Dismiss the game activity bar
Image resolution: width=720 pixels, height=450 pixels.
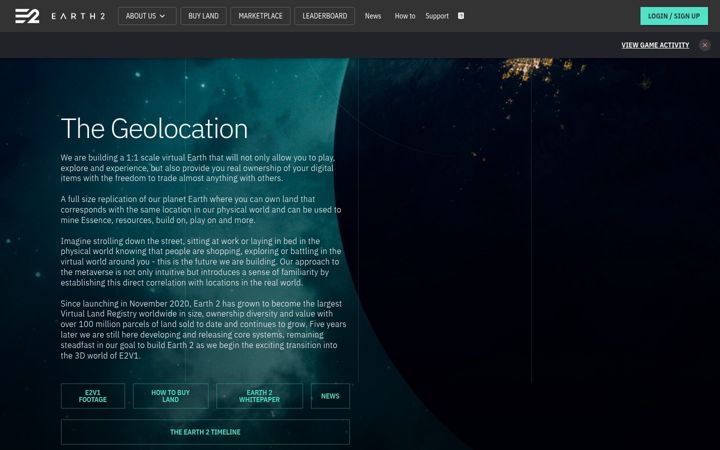point(705,45)
